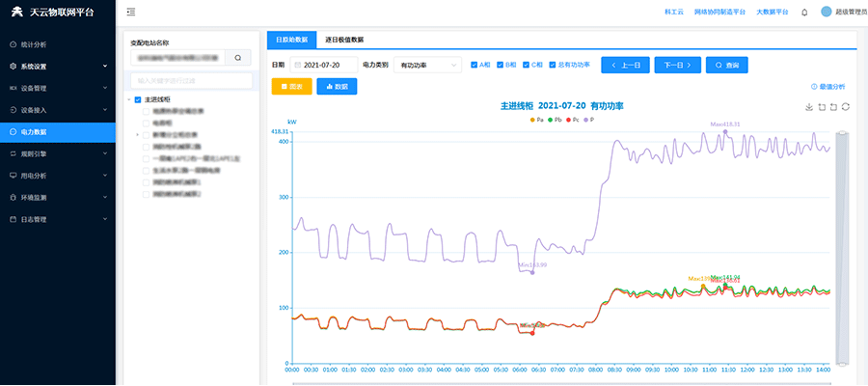The image size is (868, 386).
Task: Expand the 系统设置 sidebar menu
Action: 57,67
